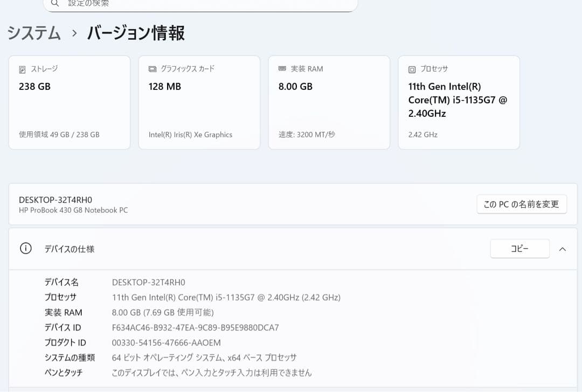The height and width of the screenshot is (392, 582).
Task: Select the 8.00 GB RAM card
Action: (329, 102)
